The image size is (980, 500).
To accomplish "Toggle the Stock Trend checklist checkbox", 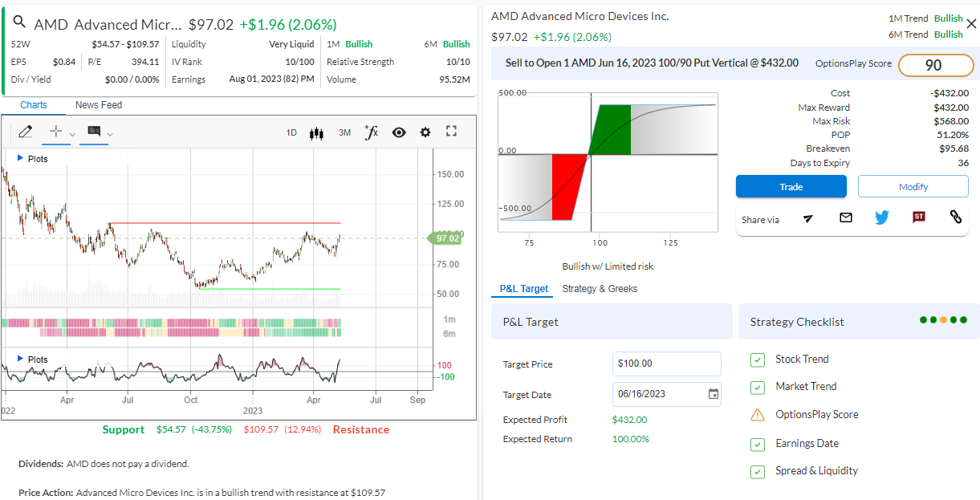I will coord(758,360).
